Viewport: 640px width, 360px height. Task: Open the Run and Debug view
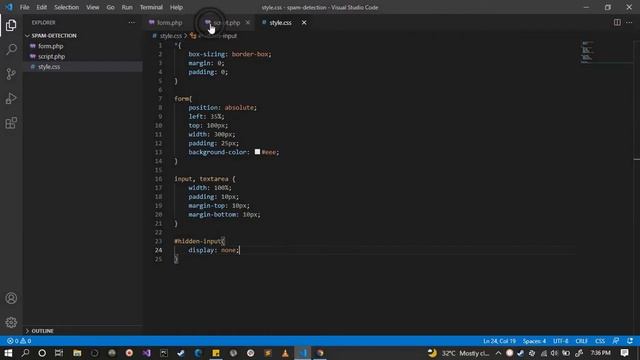pyautogui.click(x=11, y=98)
